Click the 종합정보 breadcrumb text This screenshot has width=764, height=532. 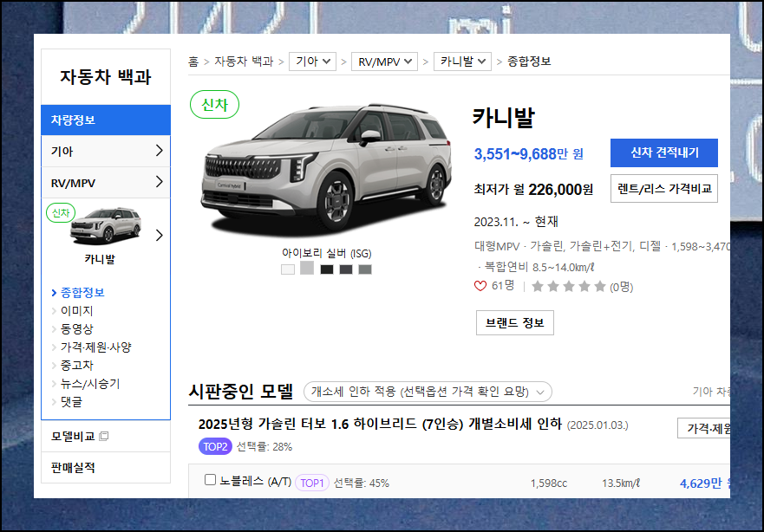click(529, 62)
